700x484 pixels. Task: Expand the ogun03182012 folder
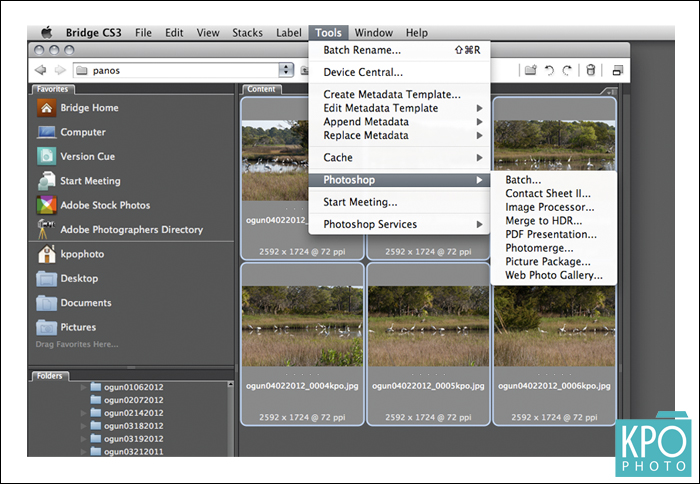[83, 426]
